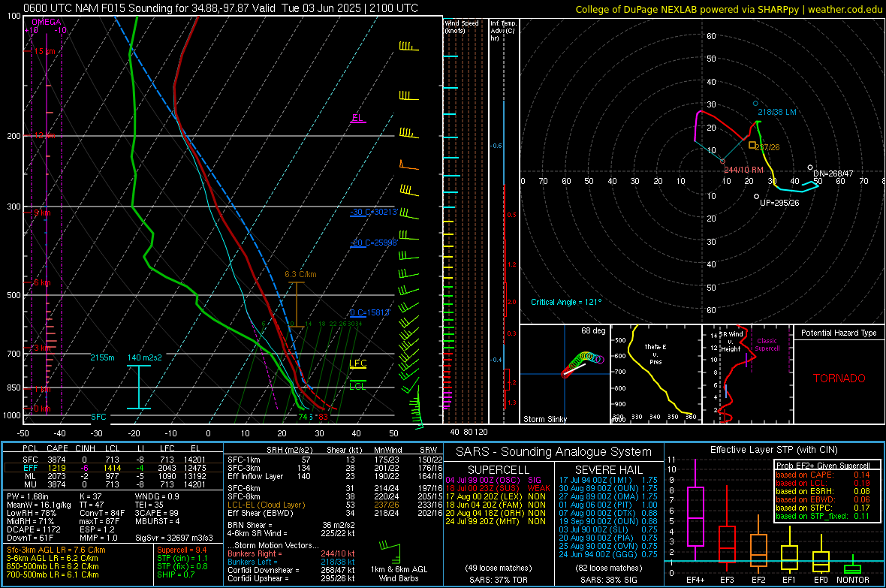Click the '68 deg' slinky tilt value

[x=593, y=330]
